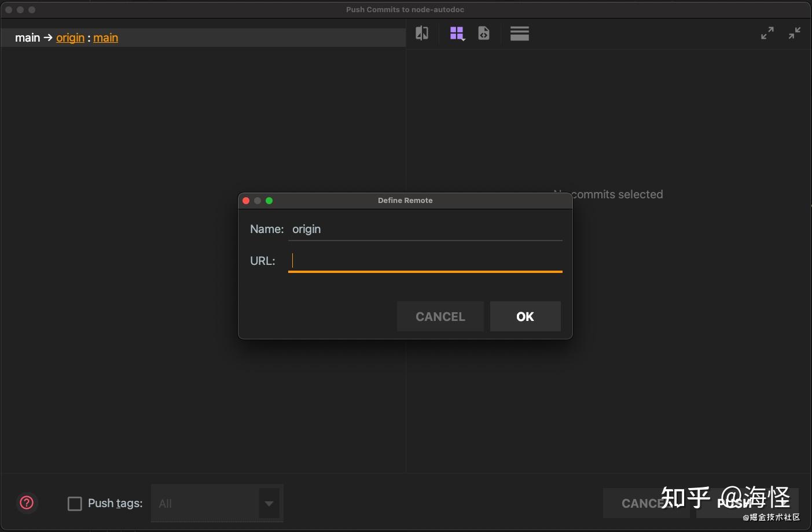Viewport: 812px width, 532px height.
Task: Click the main branch link
Action: click(x=105, y=38)
